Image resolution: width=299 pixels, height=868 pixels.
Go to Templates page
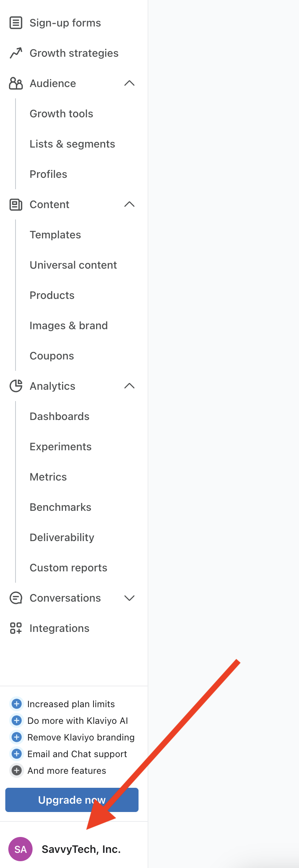[x=55, y=235]
